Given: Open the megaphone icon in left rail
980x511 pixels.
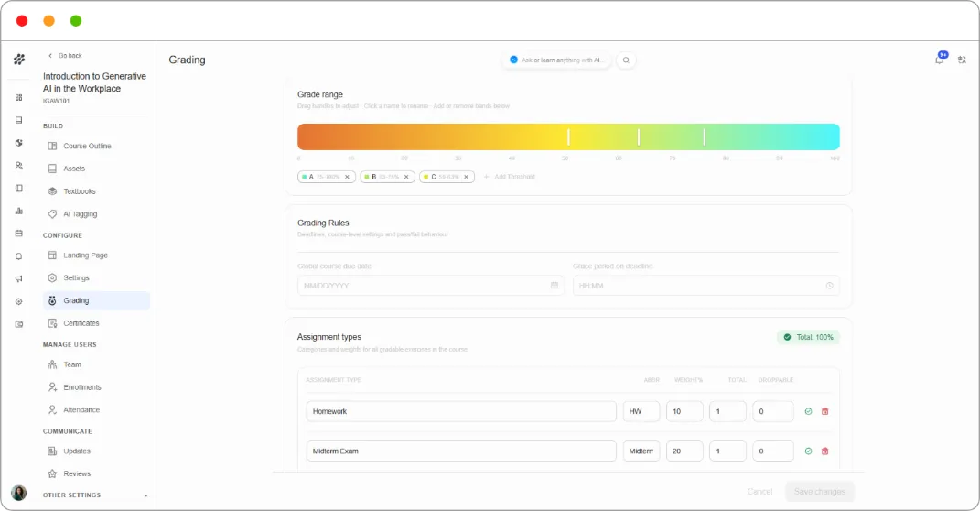Looking at the screenshot, I should tap(18, 279).
